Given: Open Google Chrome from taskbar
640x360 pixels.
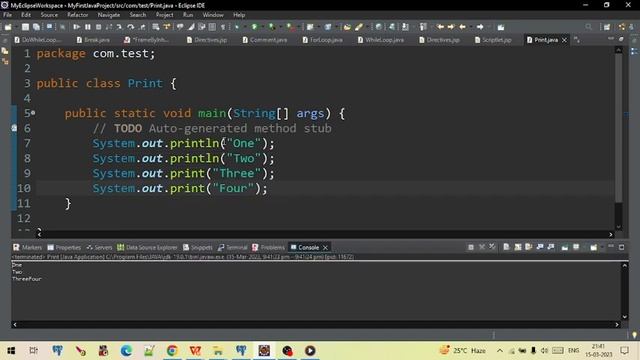Looking at the screenshot, I should (x=172, y=351).
